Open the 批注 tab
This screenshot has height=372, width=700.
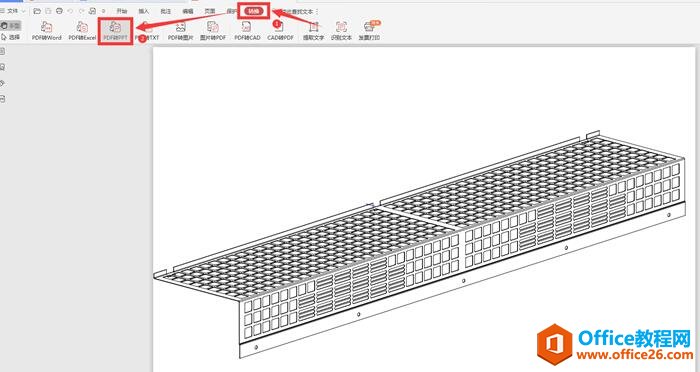tap(165, 11)
